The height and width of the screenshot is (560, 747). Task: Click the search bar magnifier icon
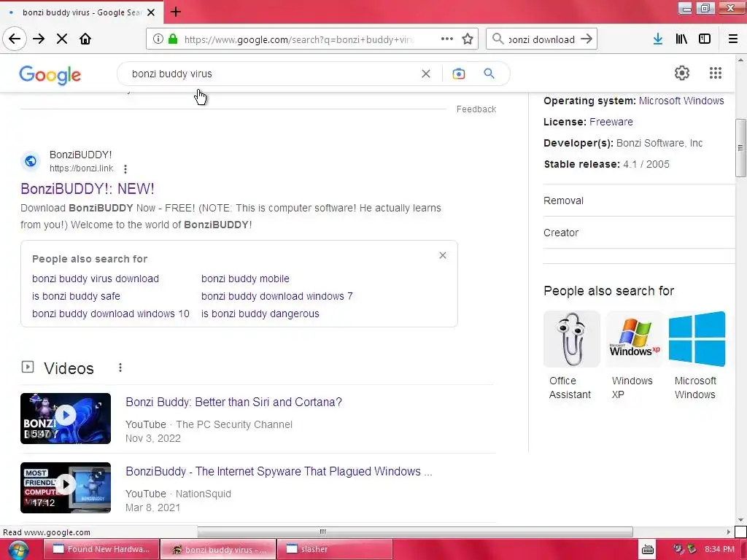pos(498,39)
